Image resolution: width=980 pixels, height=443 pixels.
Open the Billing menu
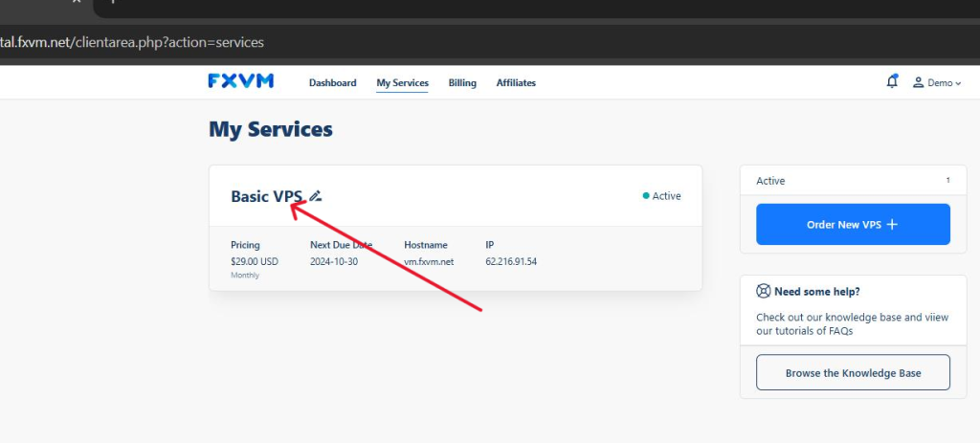pyautogui.click(x=462, y=83)
